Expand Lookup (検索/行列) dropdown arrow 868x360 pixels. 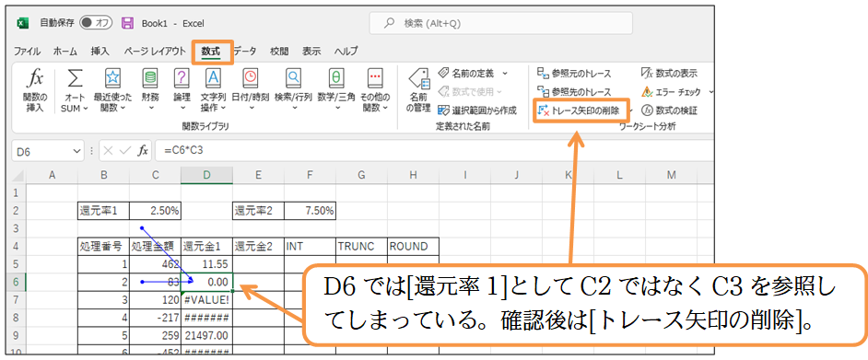294,109
